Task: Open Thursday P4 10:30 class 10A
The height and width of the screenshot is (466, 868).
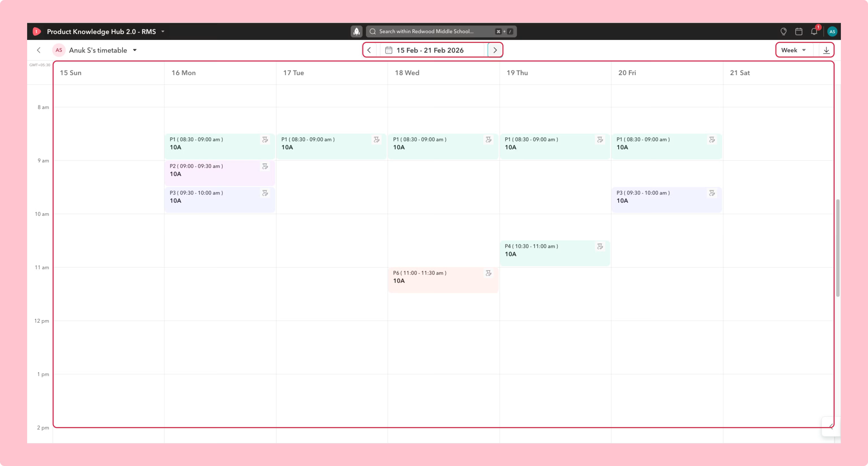Action: point(555,253)
